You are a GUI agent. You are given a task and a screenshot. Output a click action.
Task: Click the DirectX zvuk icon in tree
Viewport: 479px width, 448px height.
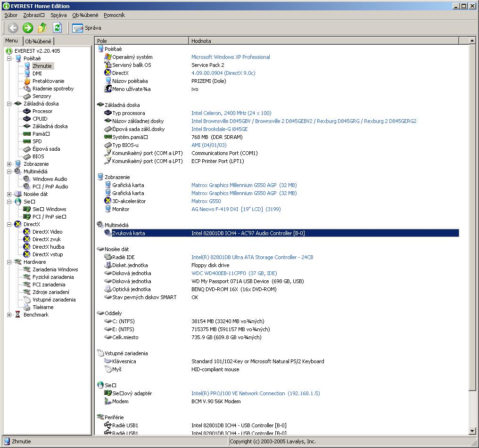point(27,239)
